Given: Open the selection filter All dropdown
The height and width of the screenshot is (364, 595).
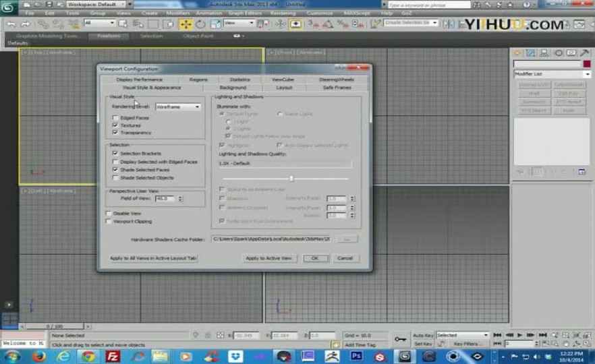Looking at the screenshot, I should [99, 23].
